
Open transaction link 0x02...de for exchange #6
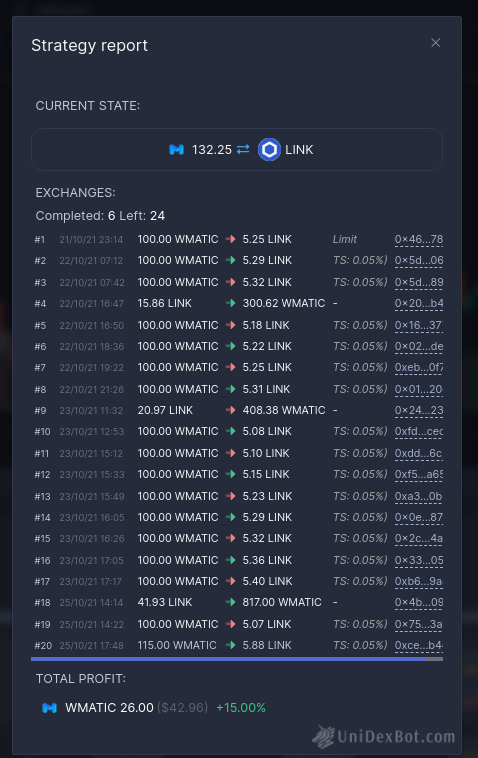[x=419, y=347]
